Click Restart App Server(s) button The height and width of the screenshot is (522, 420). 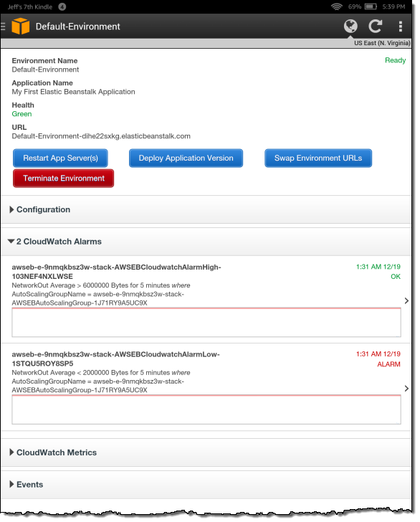point(61,158)
